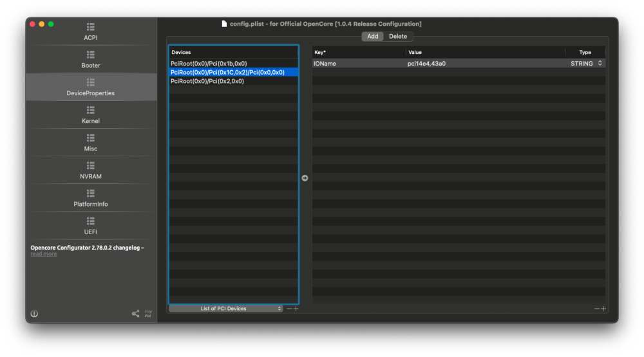Viewport: 644px width, 357px height.
Task: Click the Value column header
Action: 486,53
